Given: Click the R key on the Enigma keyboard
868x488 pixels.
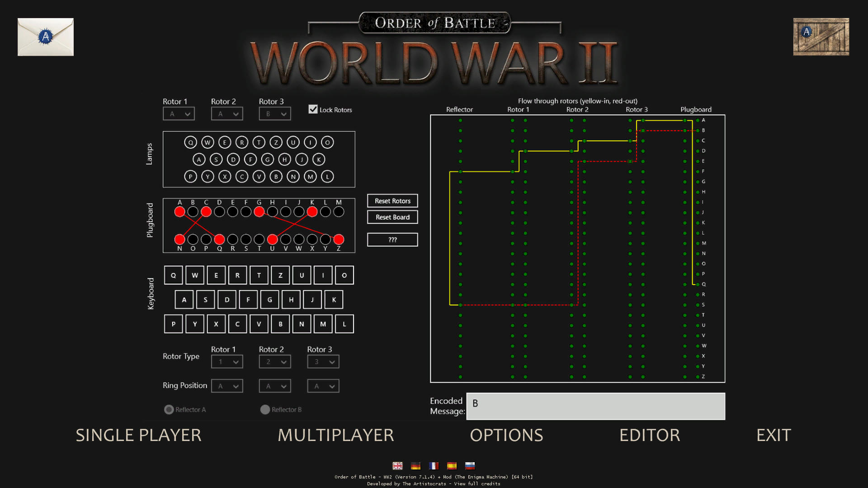Looking at the screenshot, I should [237, 275].
